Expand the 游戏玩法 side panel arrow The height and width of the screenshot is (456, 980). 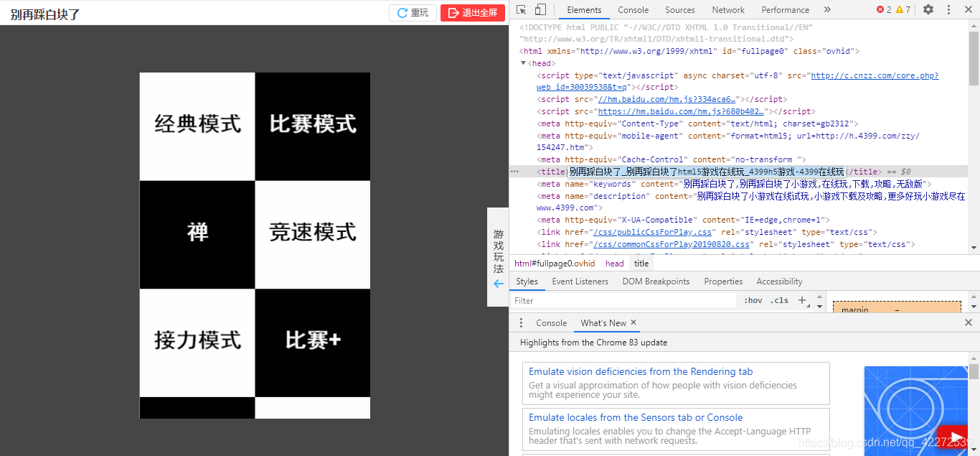click(x=499, y=284)
